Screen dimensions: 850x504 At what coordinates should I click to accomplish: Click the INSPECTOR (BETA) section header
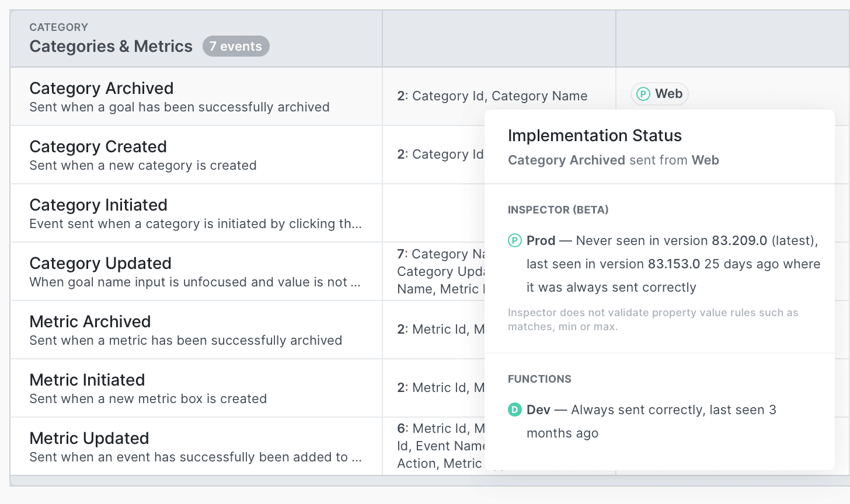558,209
